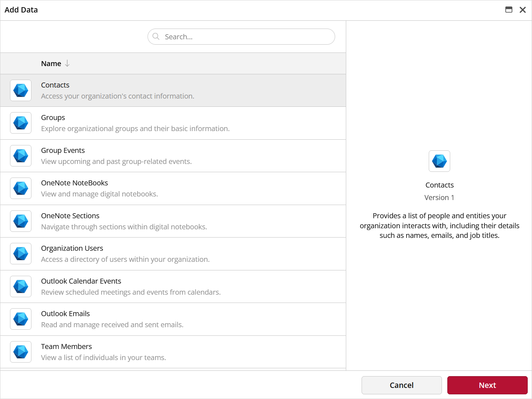The width and height of the screenshot is (532, 399).
Task: Click the Outlook Emails icon
Action: (21, 319)
